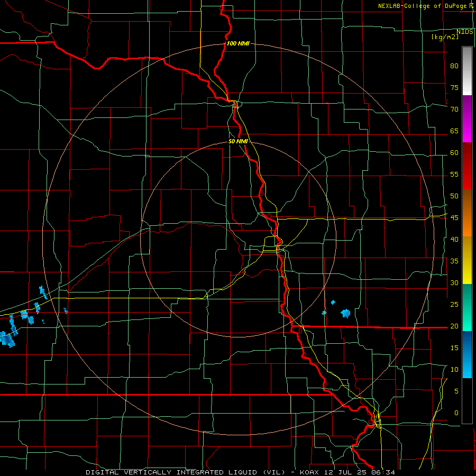The height and width of the screenshot is (476, 476).
Task: Click the 45 value on the VIL scale
Action: [x=454, y=218]
